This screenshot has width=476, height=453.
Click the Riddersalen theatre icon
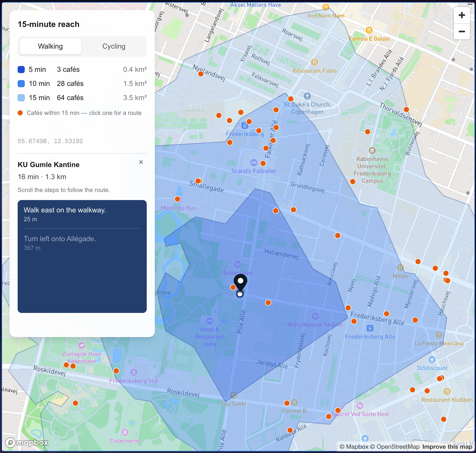(x=237, y=264)
